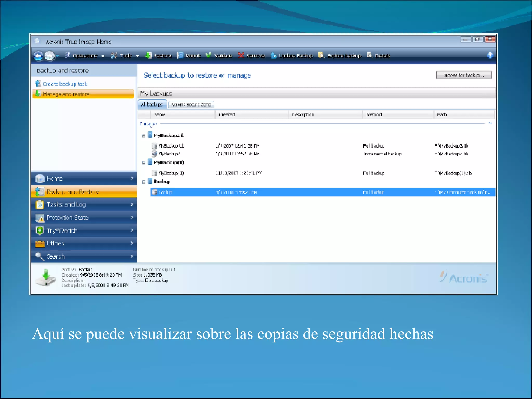Click the Browse for backup button
The height and width of the screenshot is (399, 532).
pyautogui.click(x=464, y=75)
